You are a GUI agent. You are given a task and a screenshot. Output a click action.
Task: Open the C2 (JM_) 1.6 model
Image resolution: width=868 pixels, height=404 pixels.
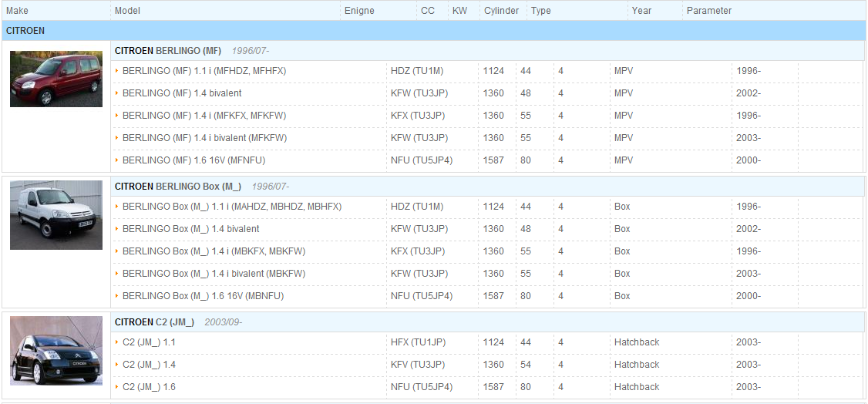point(149,387)
